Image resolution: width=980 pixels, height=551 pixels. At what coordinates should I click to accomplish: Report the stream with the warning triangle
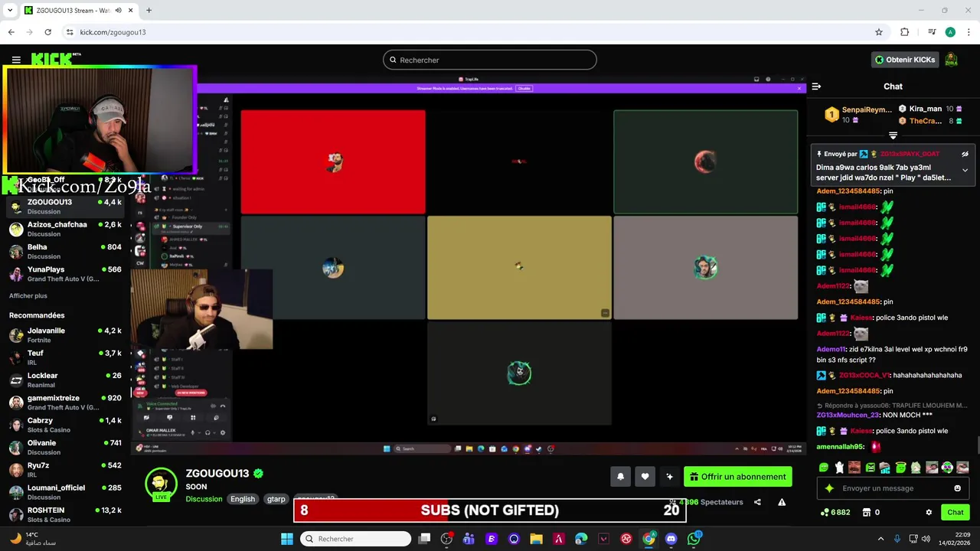pyautogui.click(x=782, y=502)
